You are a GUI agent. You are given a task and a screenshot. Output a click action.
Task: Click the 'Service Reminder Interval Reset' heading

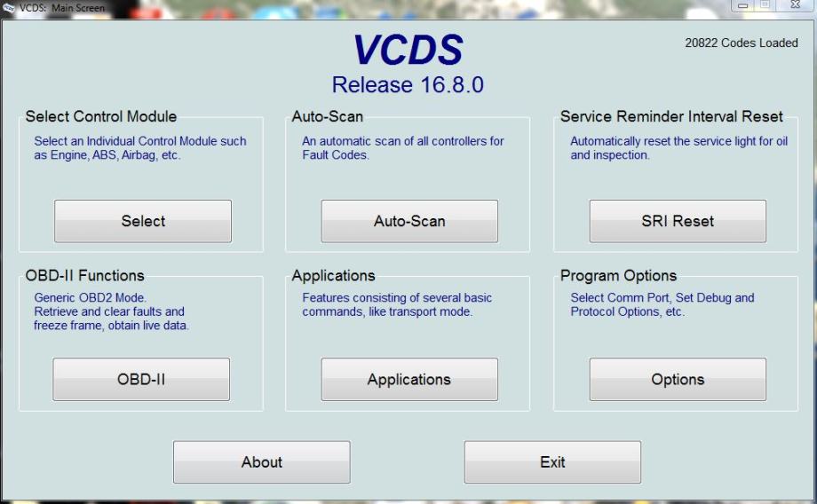pyautogui.click(x=671, y=116)
